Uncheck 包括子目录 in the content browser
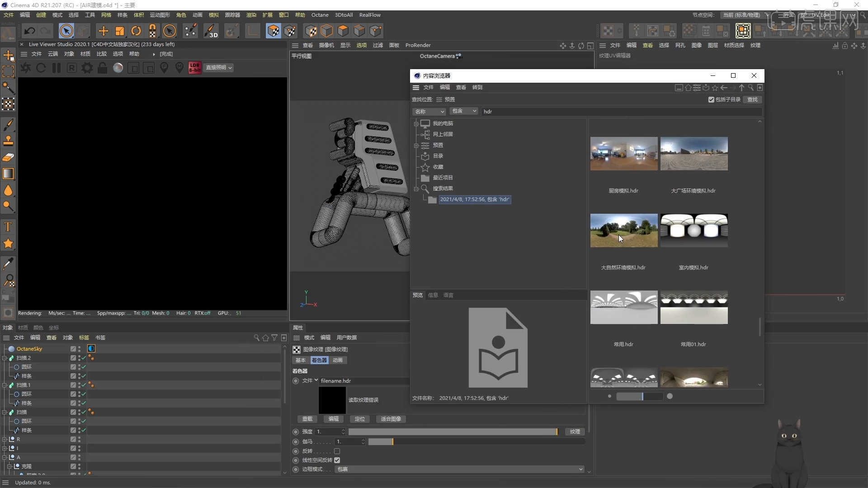The image size is (868, 488). 711,99
